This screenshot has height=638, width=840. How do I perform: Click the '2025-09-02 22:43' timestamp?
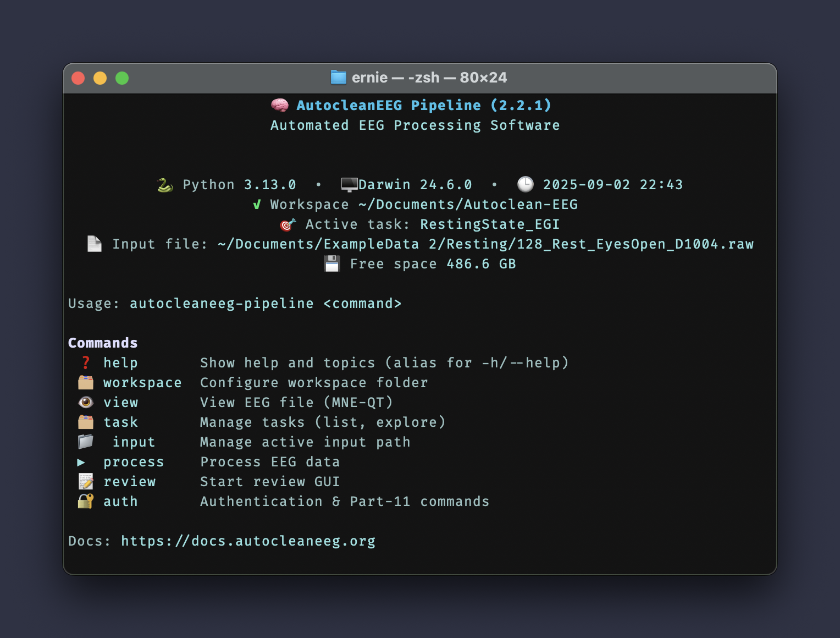point(613,185)
